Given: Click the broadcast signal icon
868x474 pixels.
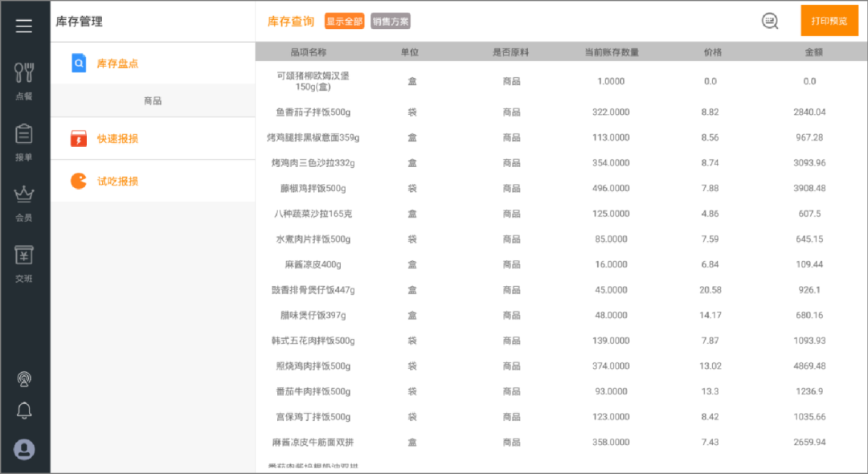Looking at the screenshot, I should coord(24,379).
